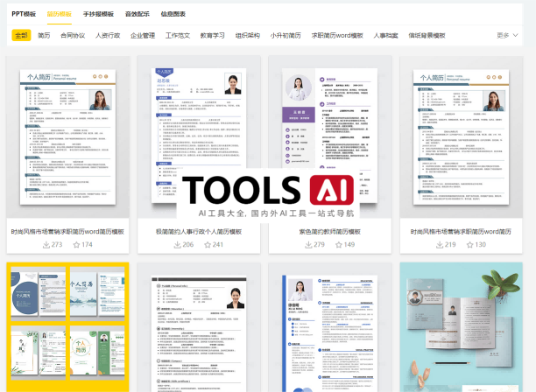Open the 紫色简约教师简历模板 thumbnail

329,140
